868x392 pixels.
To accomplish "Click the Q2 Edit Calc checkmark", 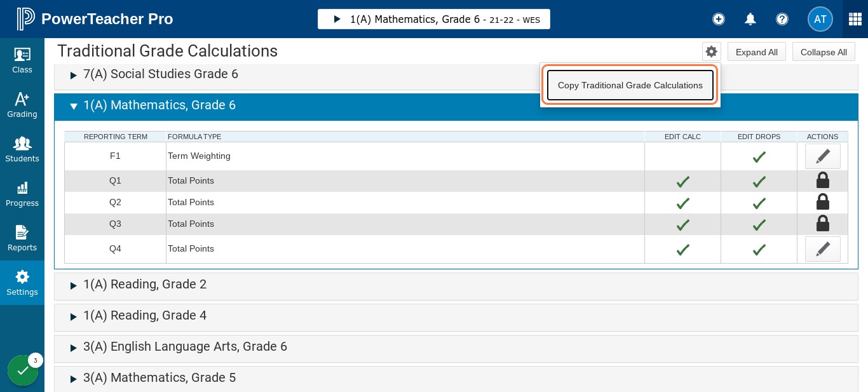I will (683, 203).
